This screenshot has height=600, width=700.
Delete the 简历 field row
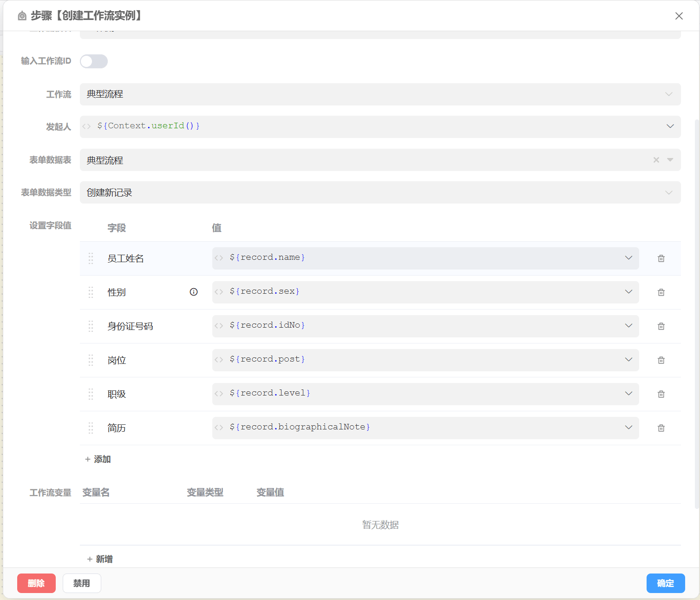(x=661, y=428)
